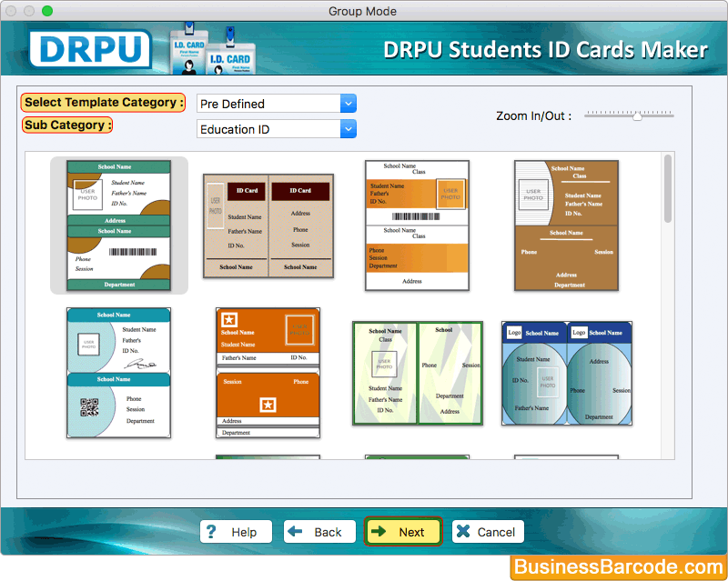Viewport: 728px width, 581px height.
Task: Click the Cancel button
Action: click(487, 532)
